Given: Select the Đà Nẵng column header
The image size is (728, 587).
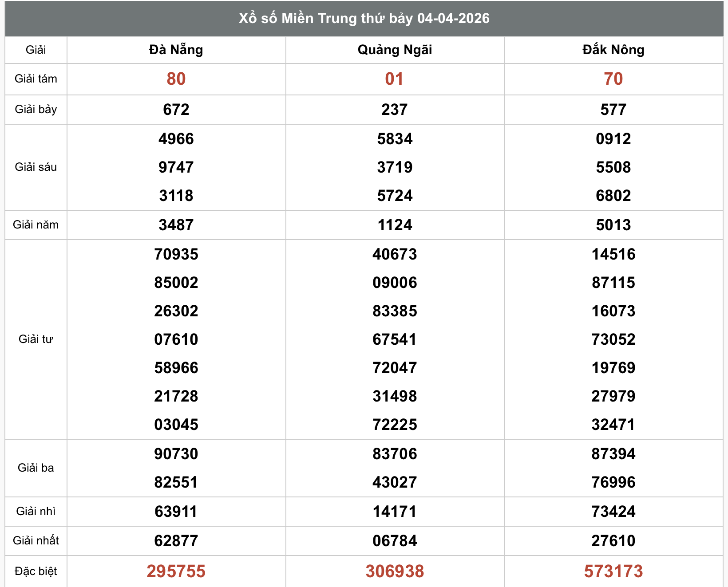Looking at the screenshot, I should coord(176,50).
